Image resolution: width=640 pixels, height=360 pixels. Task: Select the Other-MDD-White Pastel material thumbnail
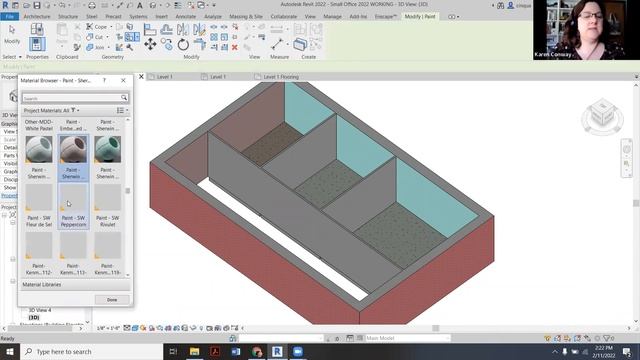click(39, 125)
